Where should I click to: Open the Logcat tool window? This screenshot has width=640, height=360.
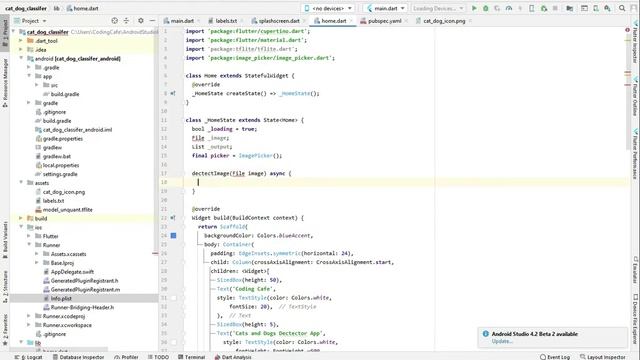[x=29, y=357]
